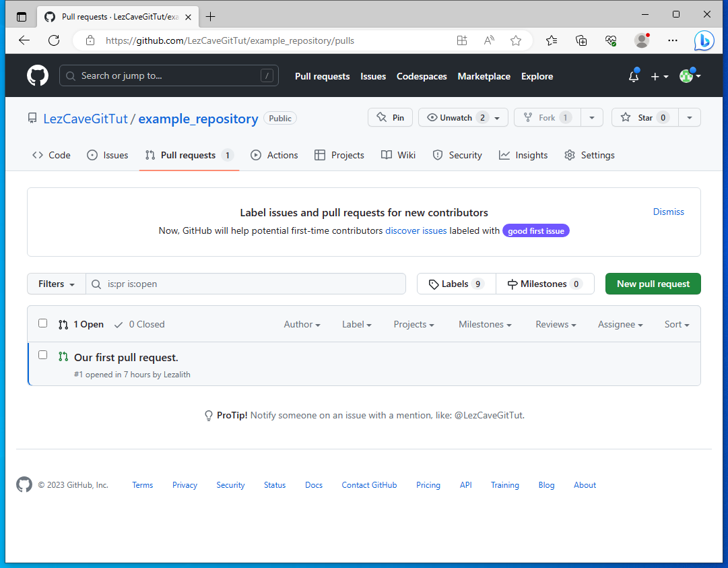Open Marketplace in the top navigation

484,76
